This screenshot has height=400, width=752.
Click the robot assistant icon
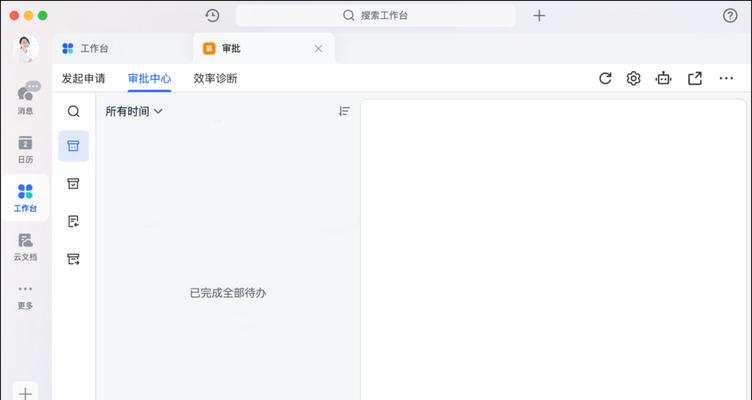pyautogui.click(x=664, y=78)
